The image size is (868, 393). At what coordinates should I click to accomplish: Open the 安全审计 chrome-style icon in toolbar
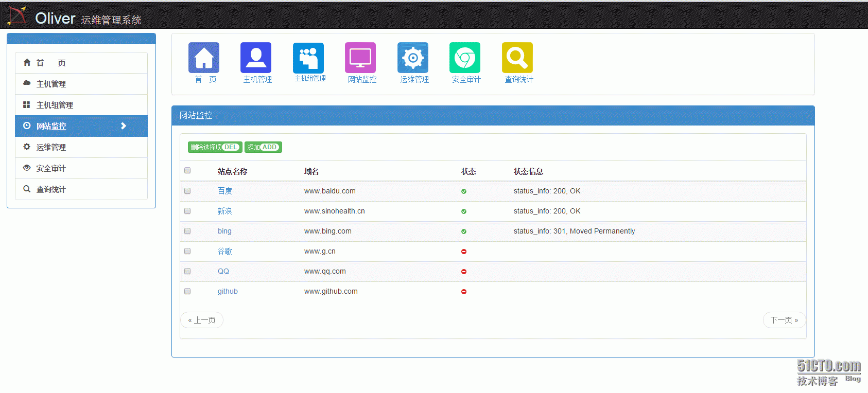(465, 58)
